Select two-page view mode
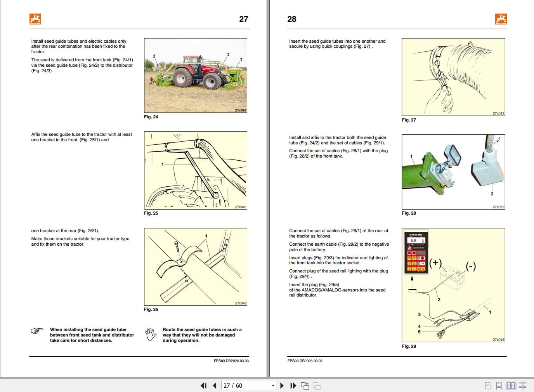Image resolution: width=534 pixels, height=392 pixels. tap(511, 385)
